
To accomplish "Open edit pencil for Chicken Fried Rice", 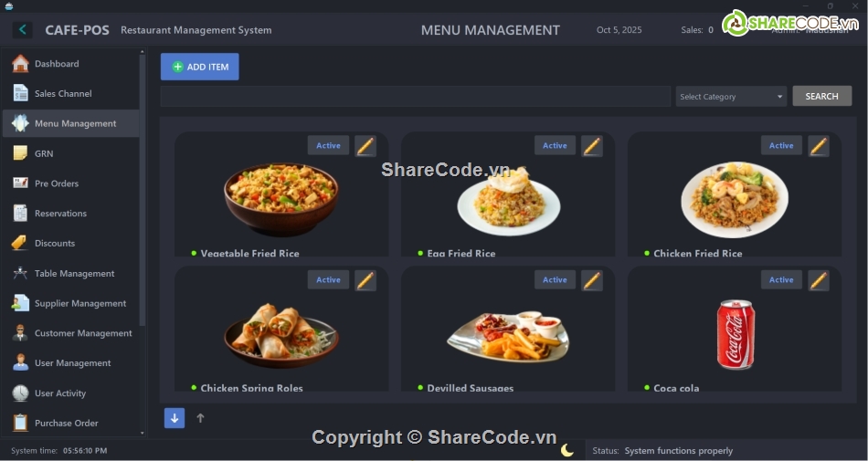I will coord(819,146).
